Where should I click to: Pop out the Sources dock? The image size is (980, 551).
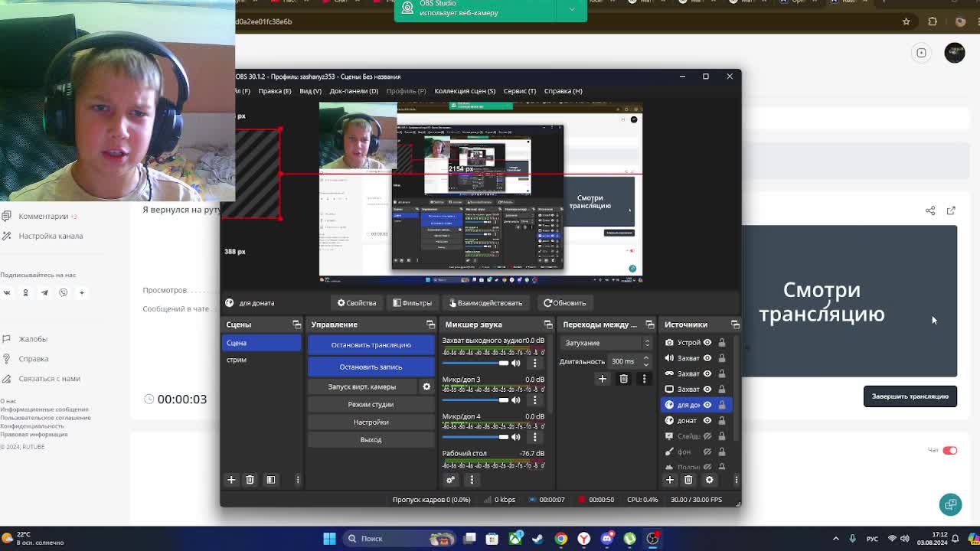[x=735, y=324]
